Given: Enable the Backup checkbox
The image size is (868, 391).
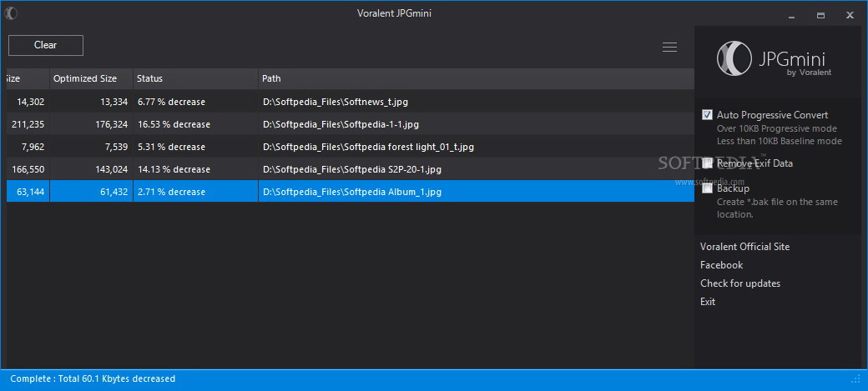Looking at the screenshot, I should coord(708,188).
